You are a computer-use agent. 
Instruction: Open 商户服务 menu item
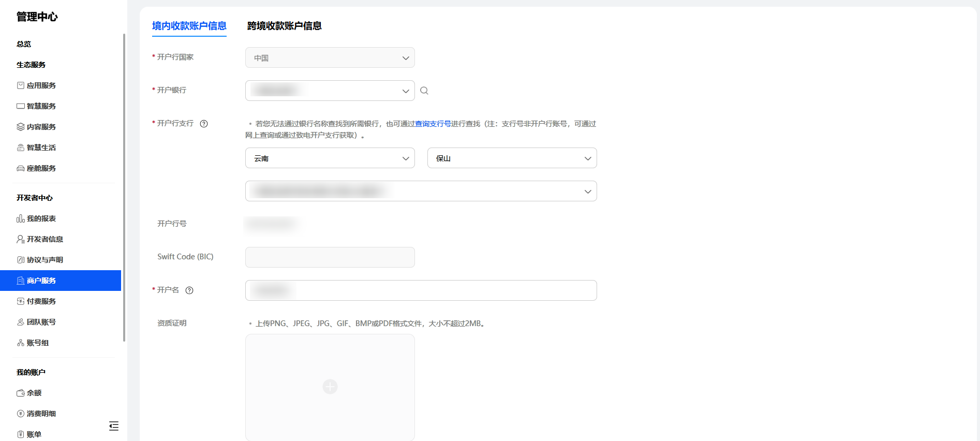click(61, 281)
